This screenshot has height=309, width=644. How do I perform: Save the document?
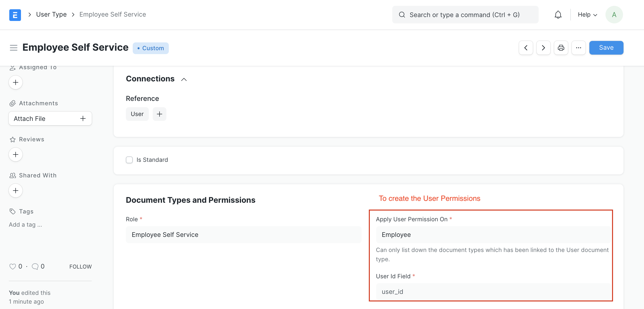pyautogui.click(x=606, y=48)
